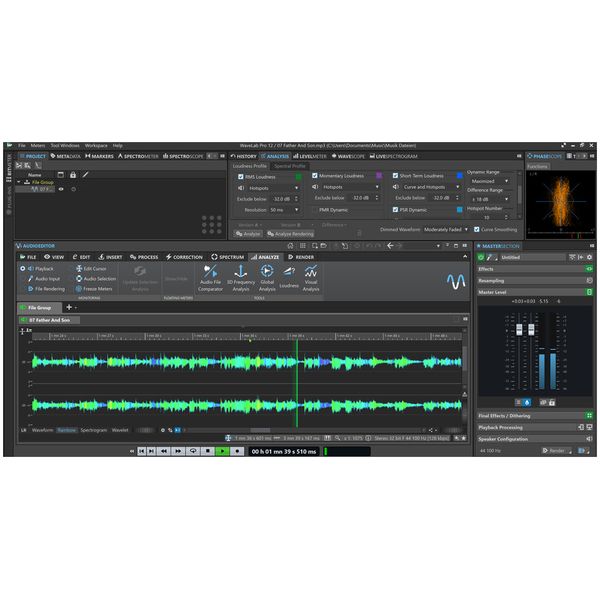Open the Audio File Comparator tool
The height and width of the screenshot is (600, 600).
(210, 278)
